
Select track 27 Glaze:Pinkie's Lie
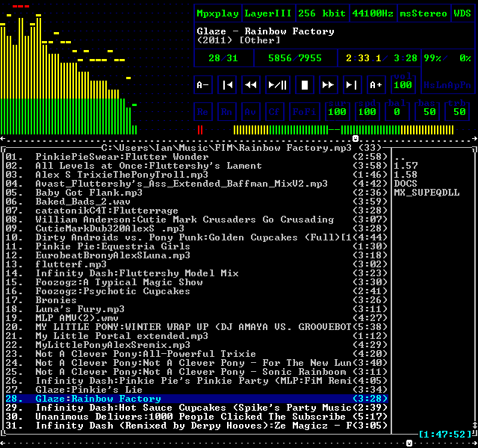coord(196,390)
